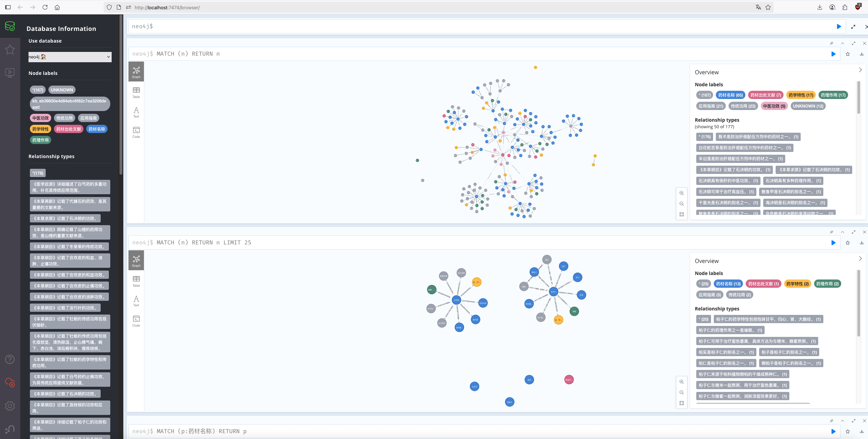
Task: Open the Code view in the second result
Action: coord(136,321)
